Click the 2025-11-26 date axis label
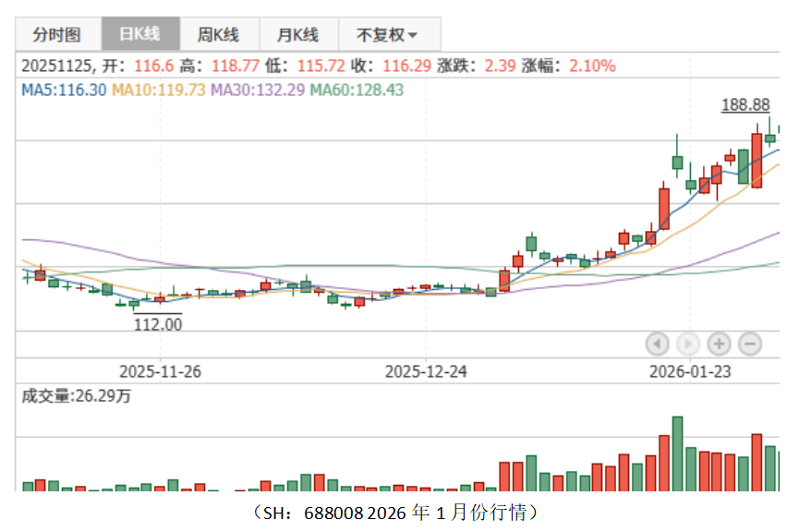 161,371
